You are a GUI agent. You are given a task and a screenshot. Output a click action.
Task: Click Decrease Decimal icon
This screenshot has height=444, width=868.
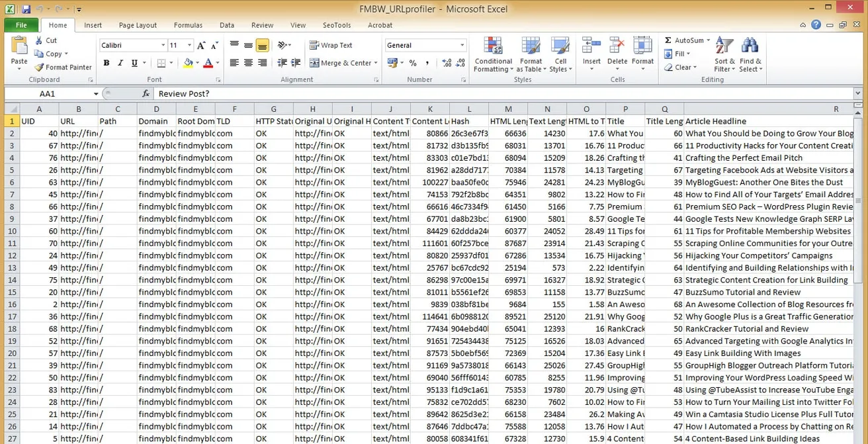coord(460,63)
